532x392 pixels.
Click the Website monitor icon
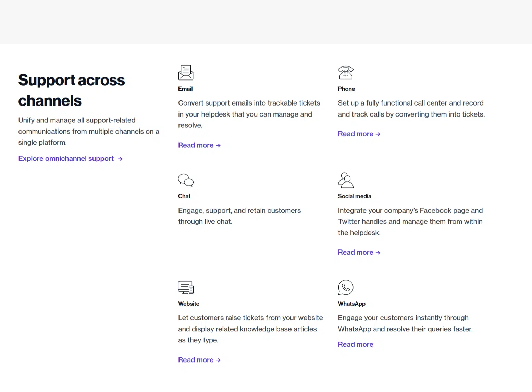point(186,287)
